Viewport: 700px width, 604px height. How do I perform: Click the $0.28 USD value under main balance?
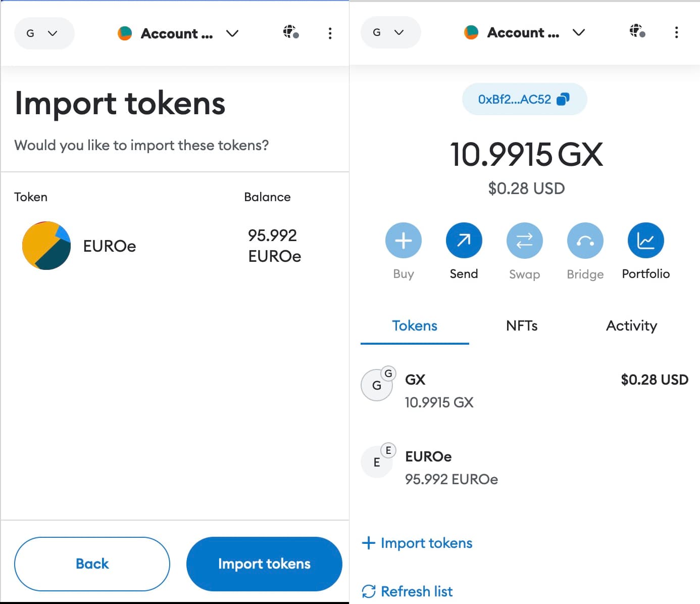tap(526, 189)
